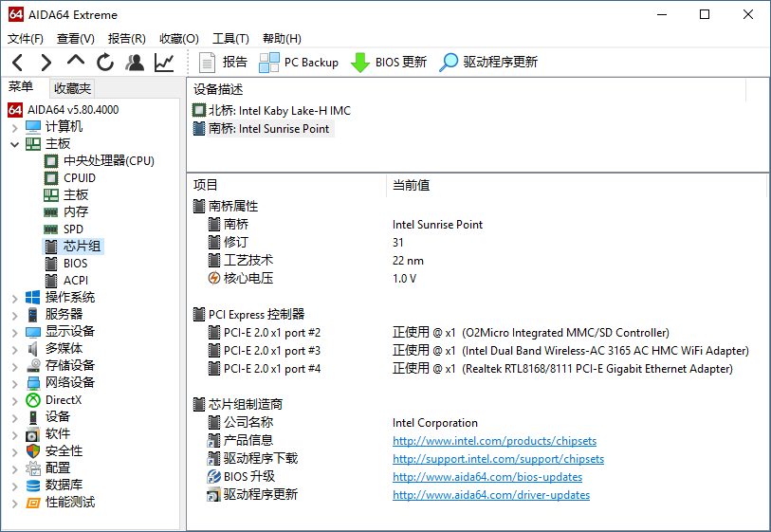
Task: Open the aida64.com/driver-updates link
Action: [x=490, y=495]
